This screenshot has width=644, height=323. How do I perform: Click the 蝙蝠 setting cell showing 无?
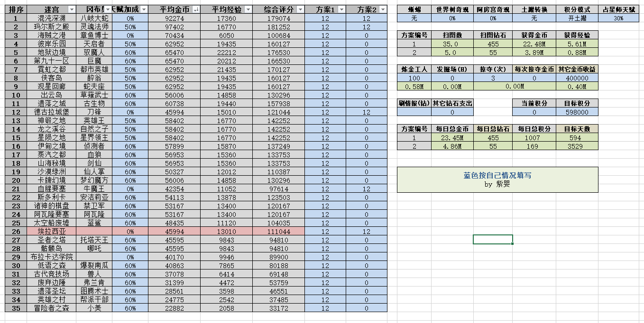click(x=414, y=18)
